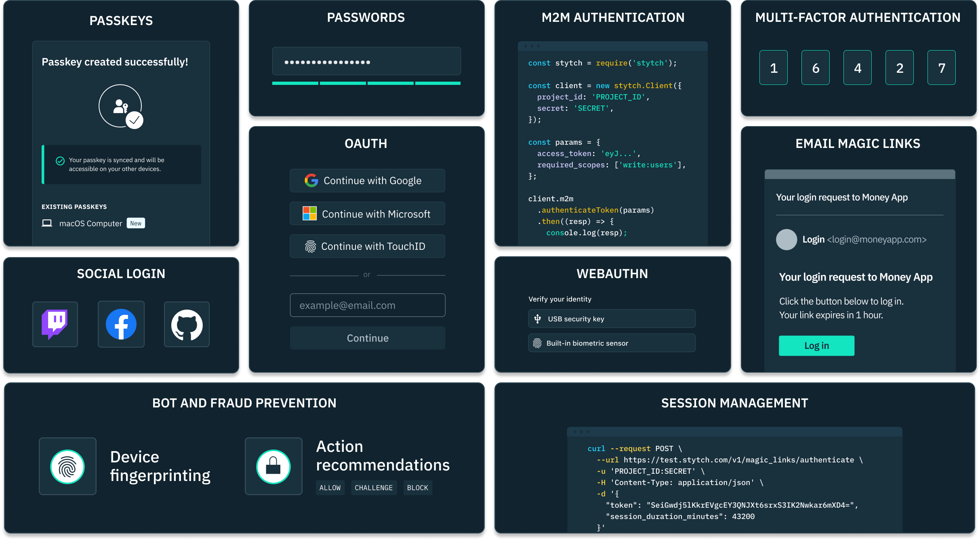Click the macOS Computer passkey entry
Image resolution: width=980 pixels, height=540 pixels.
point(93,223)
